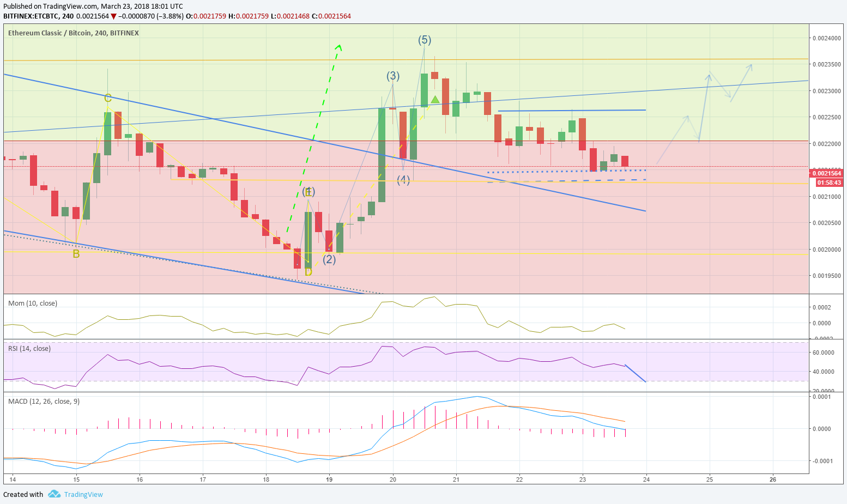Click the Mom (10, close) indicator title
This screenshot has width=847, height=504.
tap(33, 303)
